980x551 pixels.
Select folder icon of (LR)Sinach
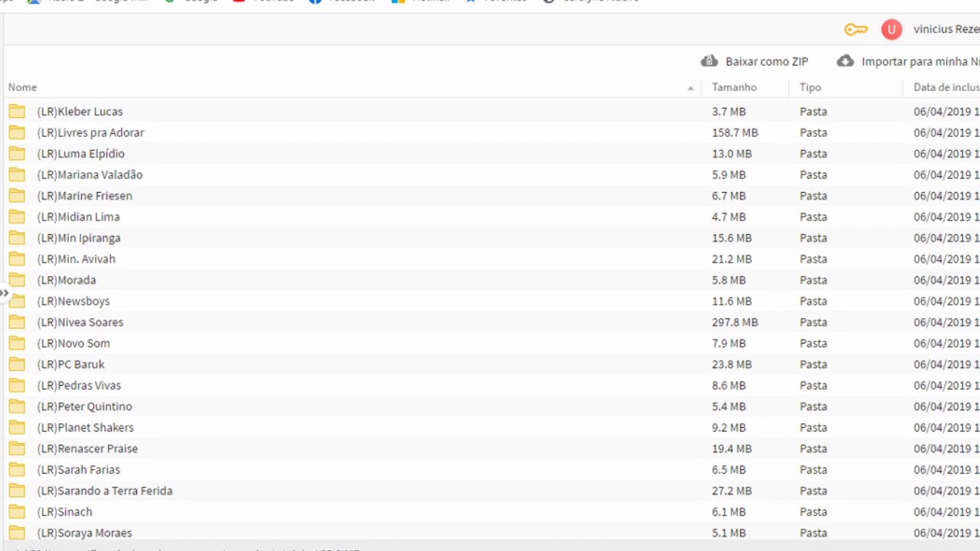click(x=17, y=511)
